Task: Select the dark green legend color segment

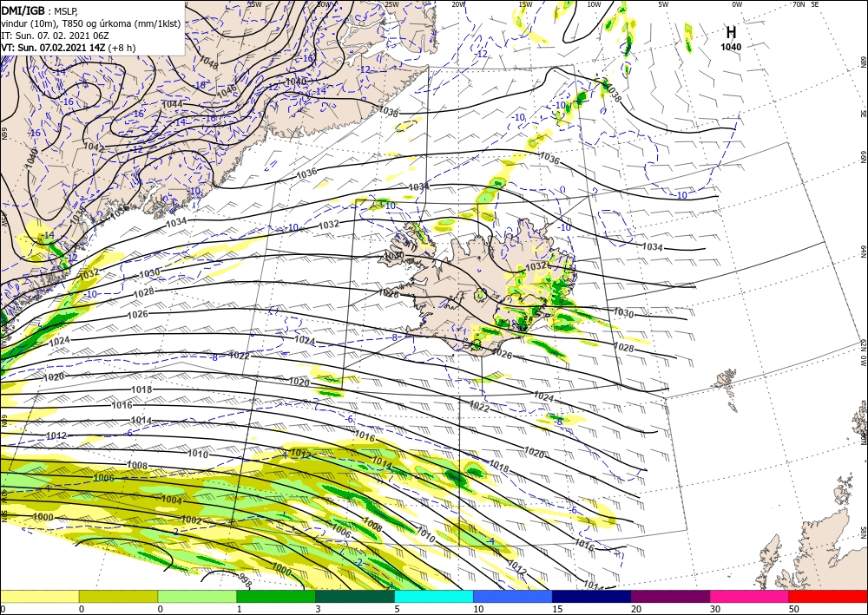Action: 355,596
